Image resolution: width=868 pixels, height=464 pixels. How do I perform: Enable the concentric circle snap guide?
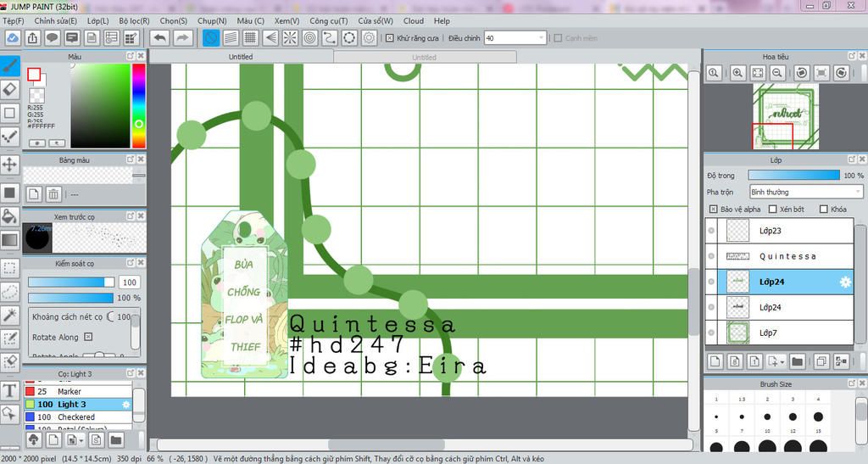(x=310, y=38)
